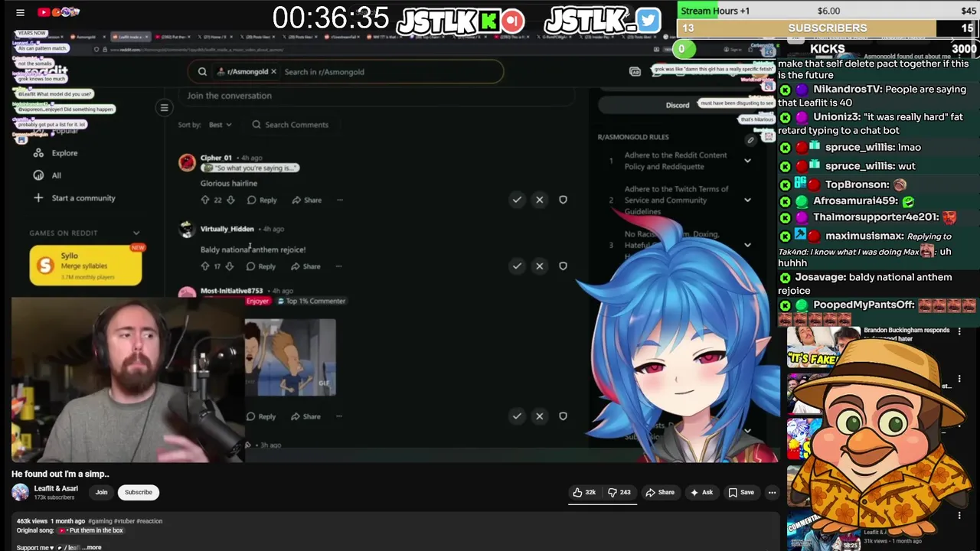This screenshot has width=980, height=551.
Task: Open the ellipsis menu on the Cipher_01 comment
Action: tap(339, 200)
